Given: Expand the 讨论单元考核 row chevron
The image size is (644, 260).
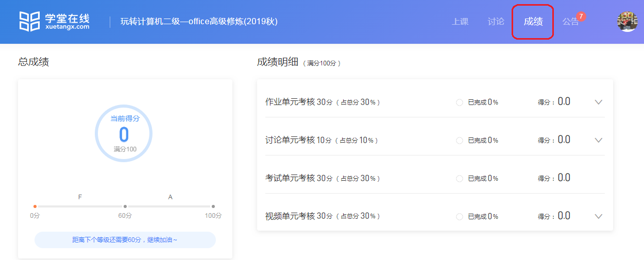Looking at the screenshot, I should click(x=598, y=140).
